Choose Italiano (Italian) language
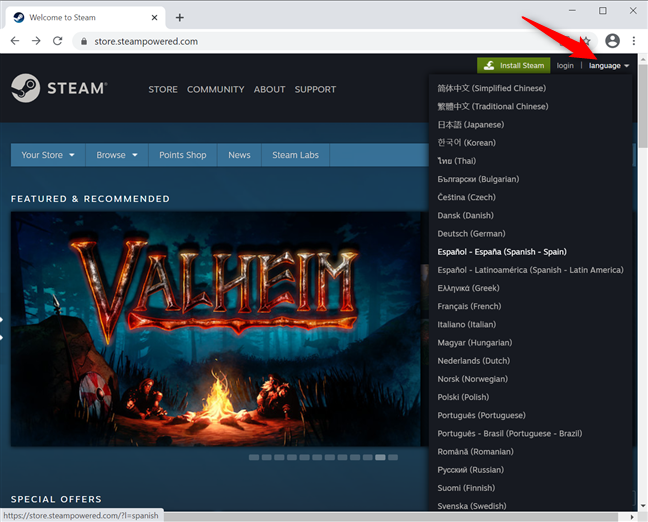Viewport: 648px width, 522px height. pos(467,324)
